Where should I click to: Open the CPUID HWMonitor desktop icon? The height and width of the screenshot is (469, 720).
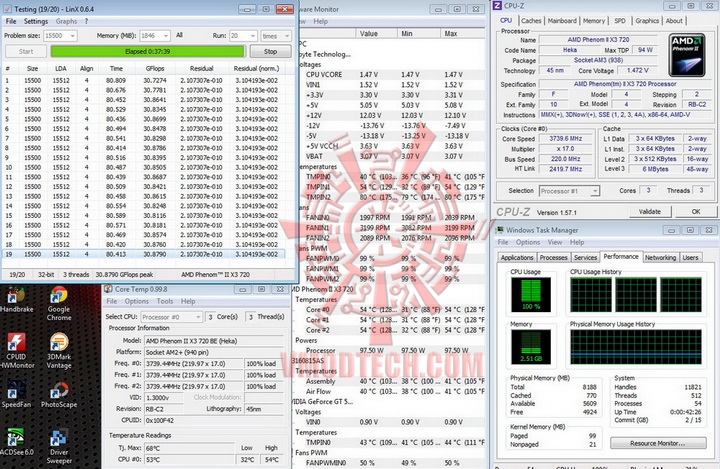(17, 351)
